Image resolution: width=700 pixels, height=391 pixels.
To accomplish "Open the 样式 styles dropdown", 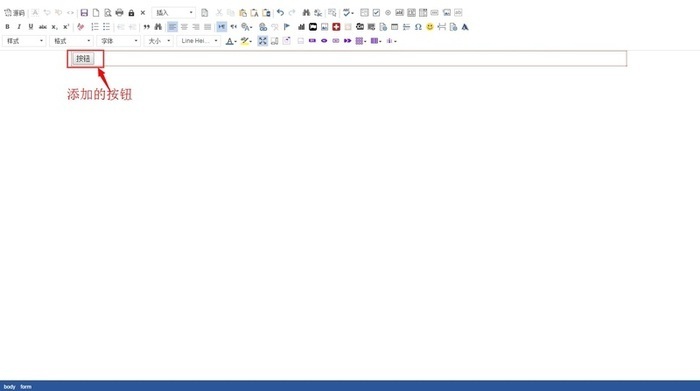I will click(x=25, y=41).
